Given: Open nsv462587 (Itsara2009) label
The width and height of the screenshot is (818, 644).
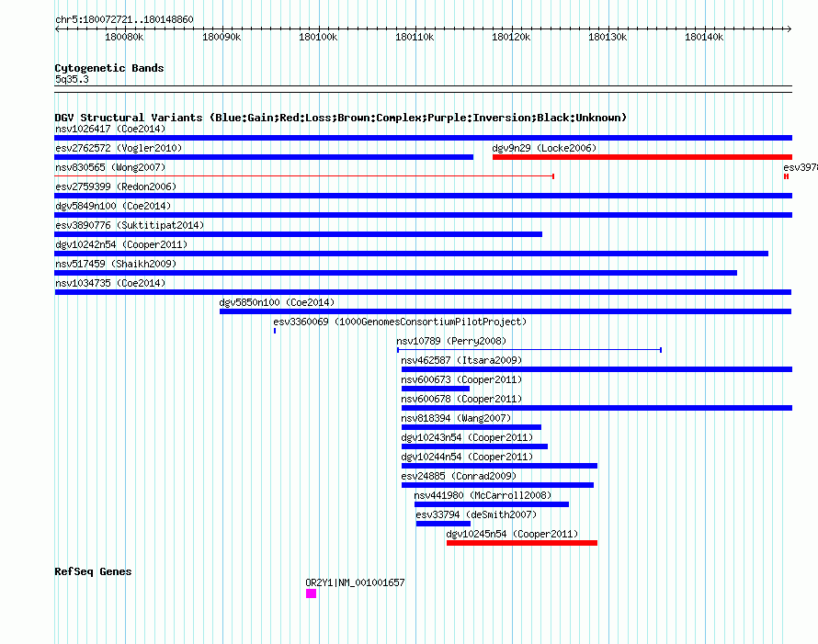Looking at the screenshot, I should 461,360.
